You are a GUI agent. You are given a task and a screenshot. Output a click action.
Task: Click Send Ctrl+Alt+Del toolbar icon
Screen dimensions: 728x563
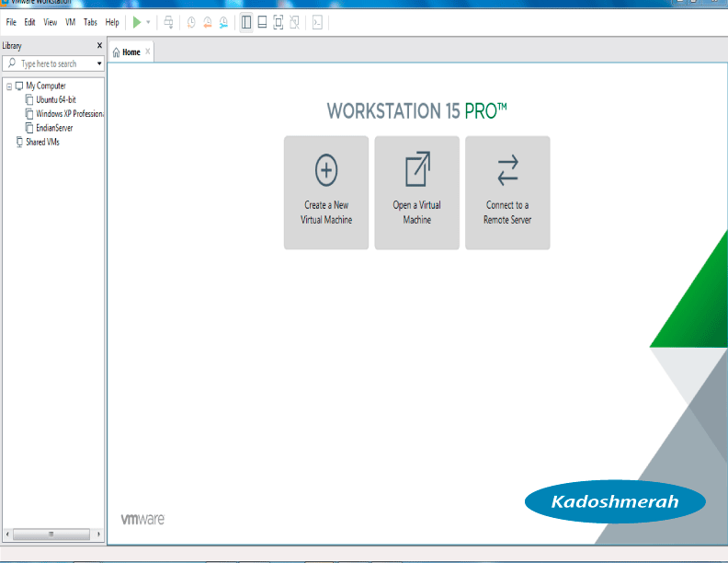[168, 22]
